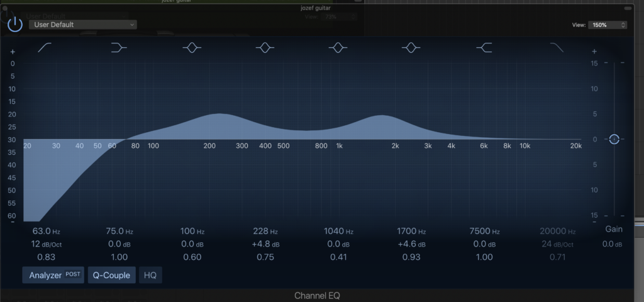Select the 12 dB/Oct slope value
The image size is (644, 302).
point(47,244)
